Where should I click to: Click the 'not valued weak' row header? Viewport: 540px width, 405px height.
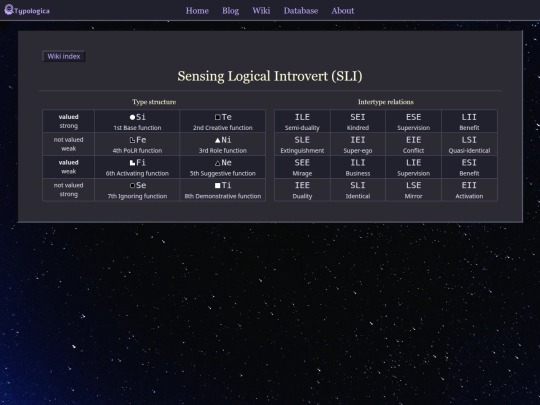coord(69,144)
